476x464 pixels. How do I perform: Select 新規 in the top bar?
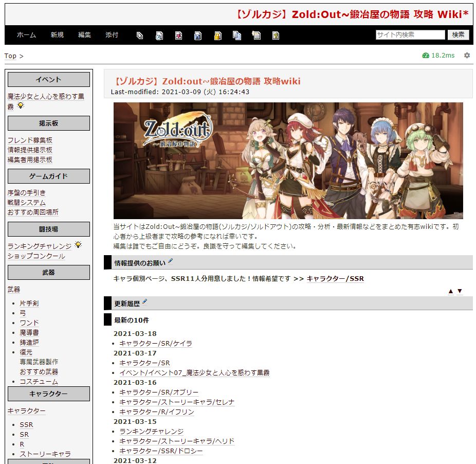point(57,35)
